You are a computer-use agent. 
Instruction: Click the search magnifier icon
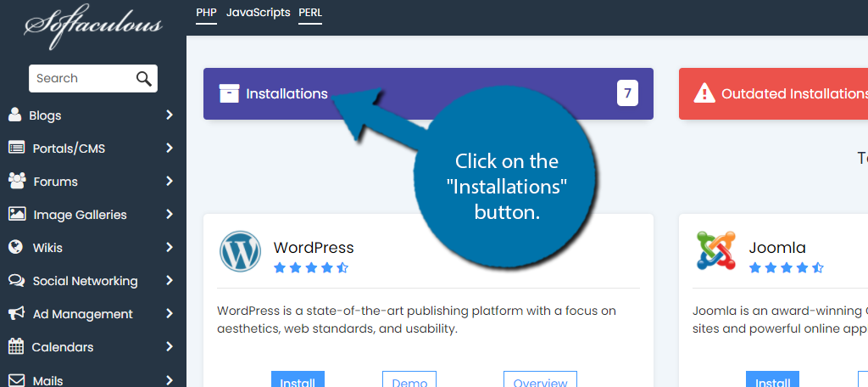pos(144,79)
